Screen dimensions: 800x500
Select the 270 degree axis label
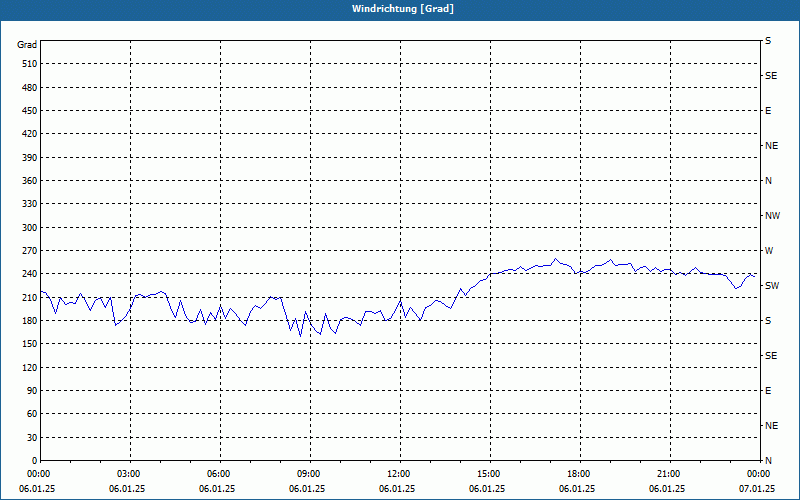pyautogui.click(x=30, y=251)
